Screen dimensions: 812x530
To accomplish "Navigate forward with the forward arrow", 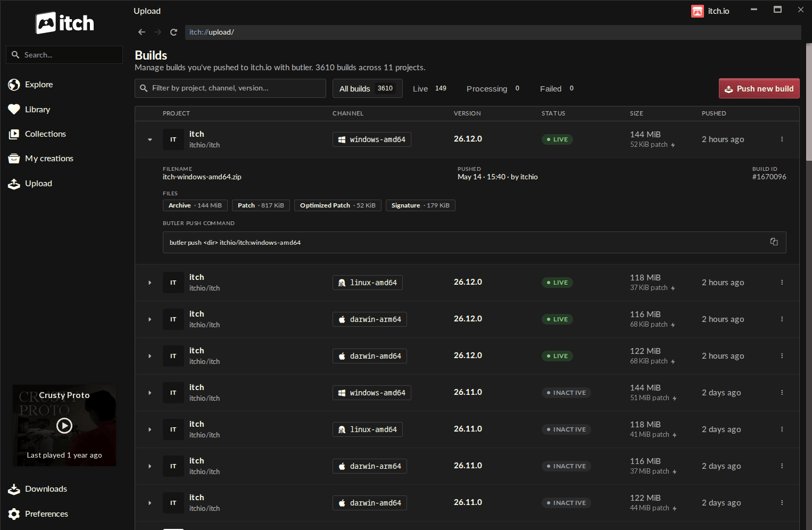I will (x=158, y=32).
